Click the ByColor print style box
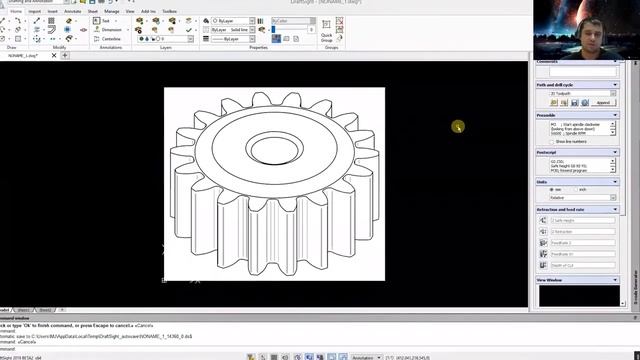 point(293,21)
